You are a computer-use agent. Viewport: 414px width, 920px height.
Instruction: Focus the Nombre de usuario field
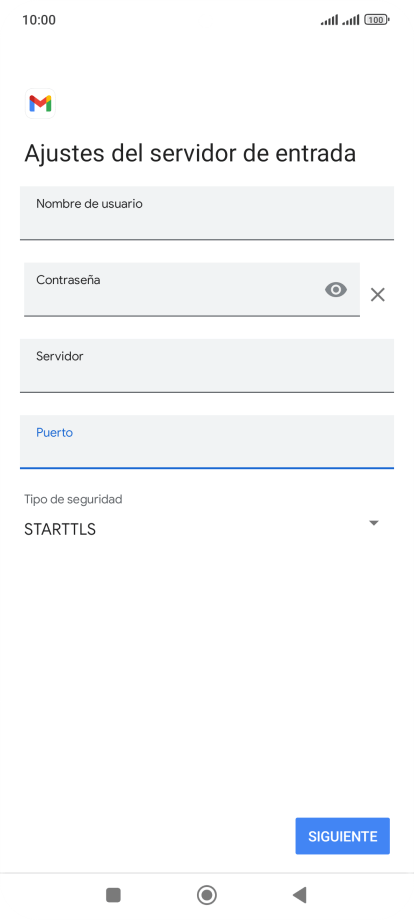click(x=207, y=213)
